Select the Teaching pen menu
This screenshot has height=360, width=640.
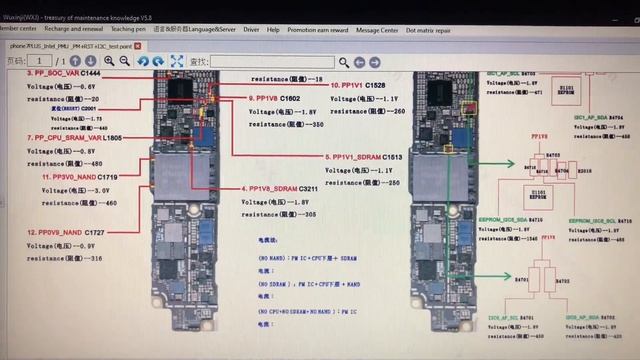pyautogui.click(x=128, y=29)
